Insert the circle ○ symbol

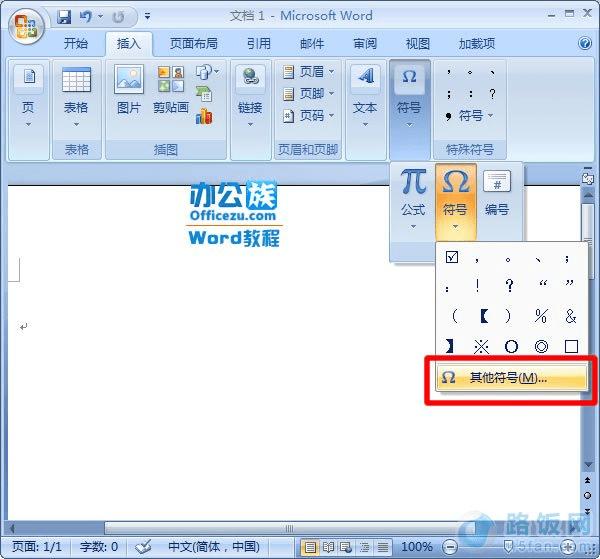[x=511, y=347]
